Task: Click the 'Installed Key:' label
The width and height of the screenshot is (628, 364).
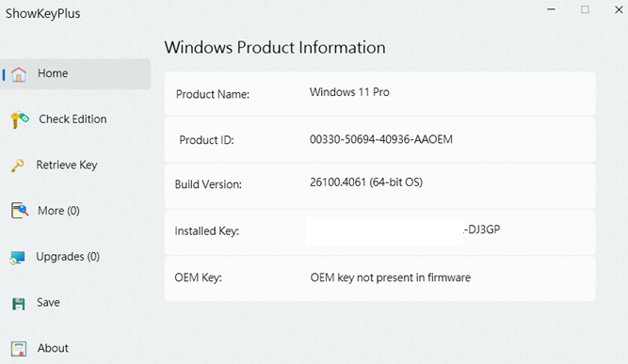Action: (206, 231)
